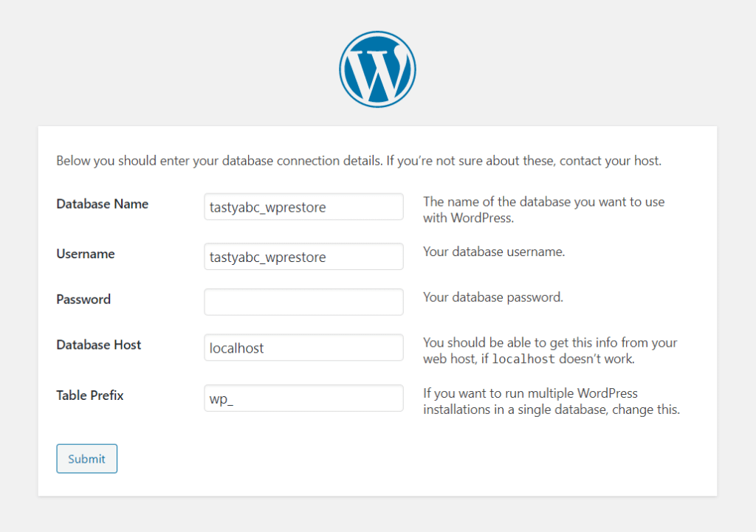Focus the Username input box
The image size is (756, 532).
[x=303, y=256]
